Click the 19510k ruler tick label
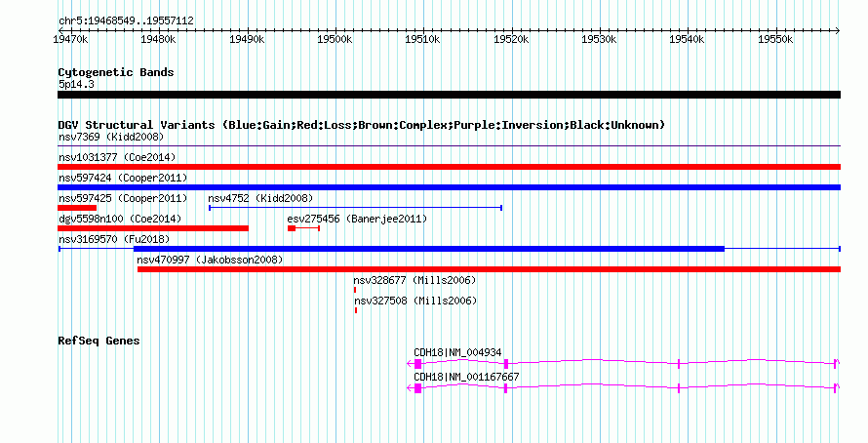868x443 pixels. point(422,39)
